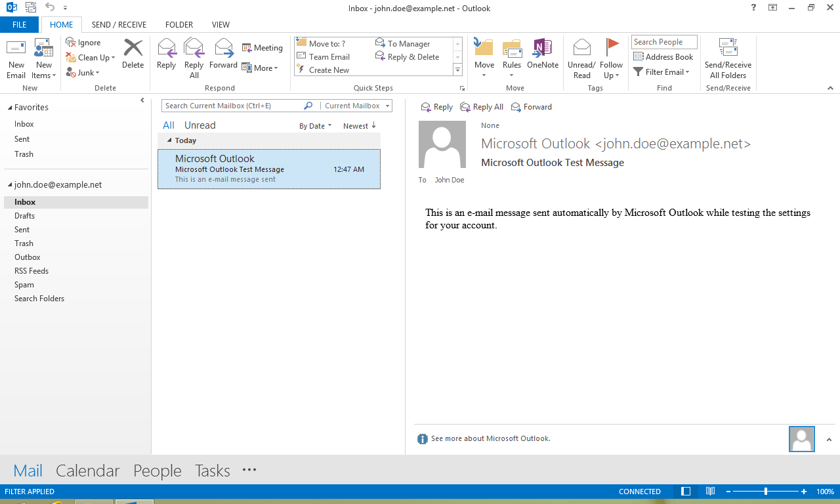Reply with a Meeting
Screen dimensions: 840x504
tap(262, 48)
